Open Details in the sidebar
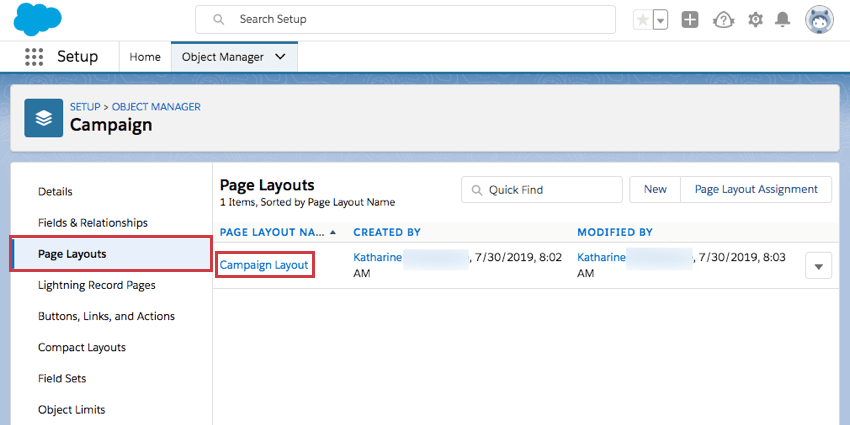Screen dimensions: 850x425 (x=55, y=192)
